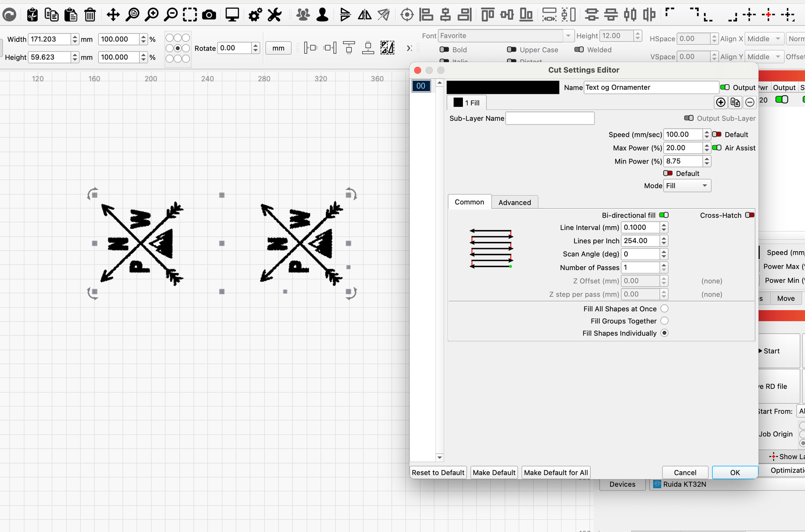Click the Line Interval input field
805x532 pixels.
pos(640,228)
